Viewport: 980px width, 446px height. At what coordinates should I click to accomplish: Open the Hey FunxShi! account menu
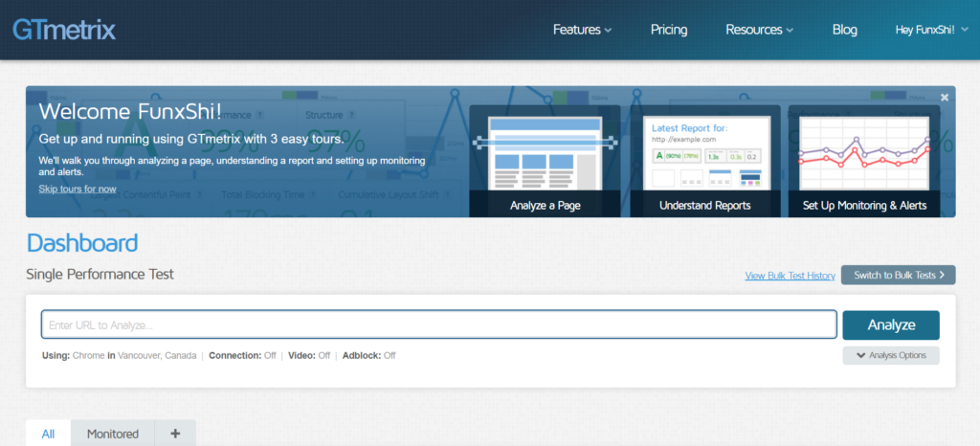pos(930,30)
